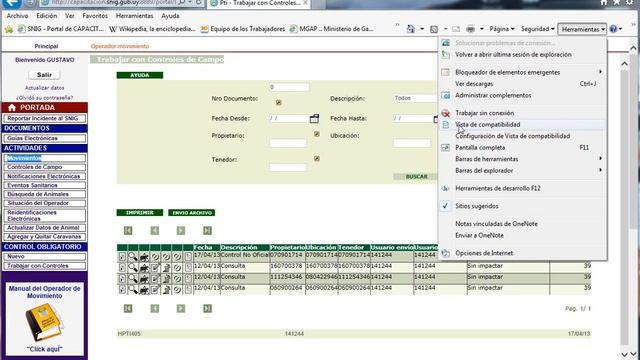This screenshot has height=360, width=640.
Task: Click the IMPRIMIR button
Action: (x=140, y=213)
